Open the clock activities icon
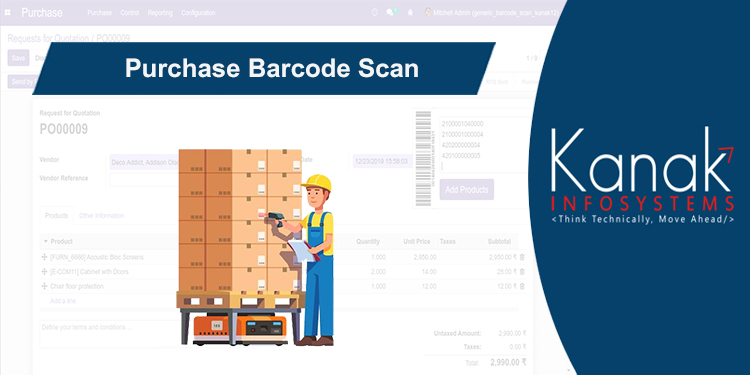750x375 pixels. coord(375,13)
